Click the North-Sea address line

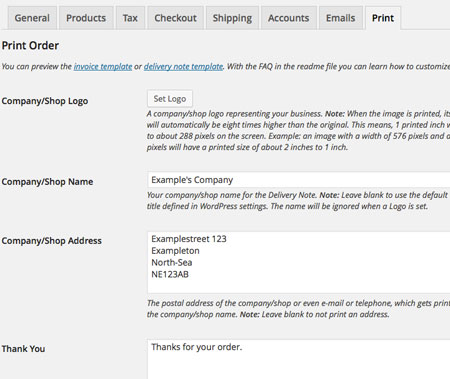[x=172, y=263]
